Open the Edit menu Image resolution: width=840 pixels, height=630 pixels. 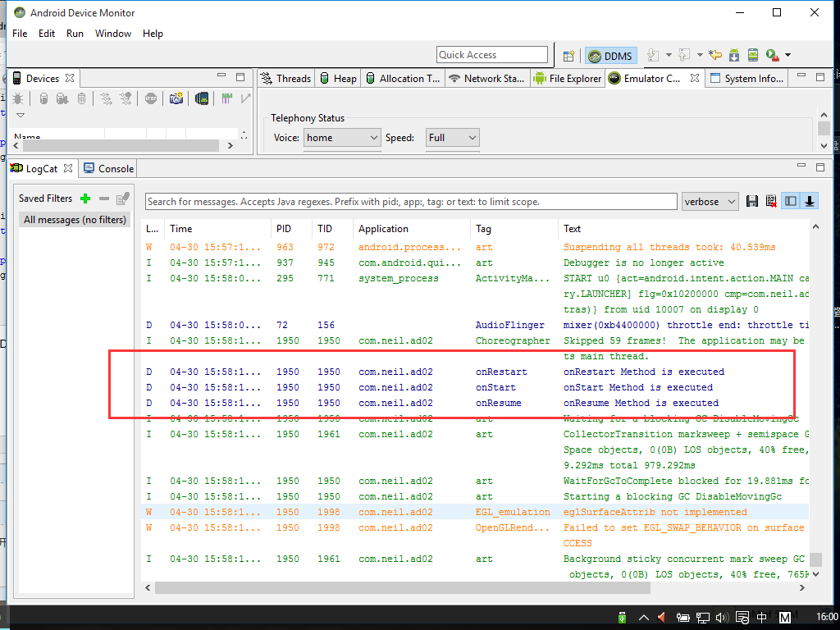[47, 33]
